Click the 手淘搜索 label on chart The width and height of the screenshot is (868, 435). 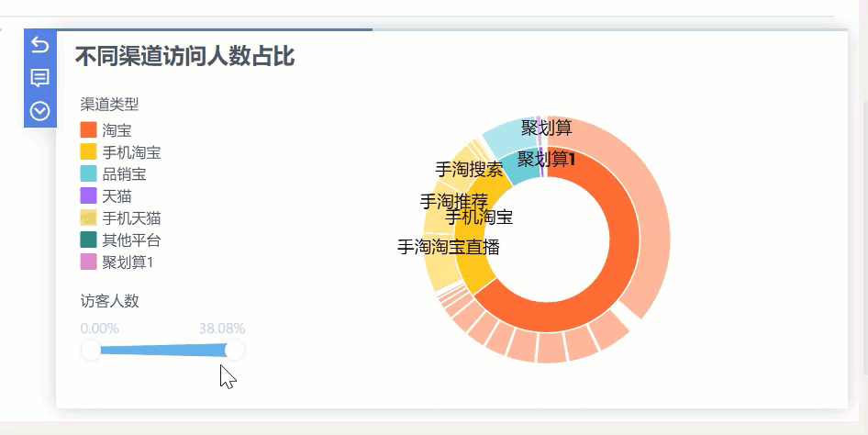tap(469, 170)
